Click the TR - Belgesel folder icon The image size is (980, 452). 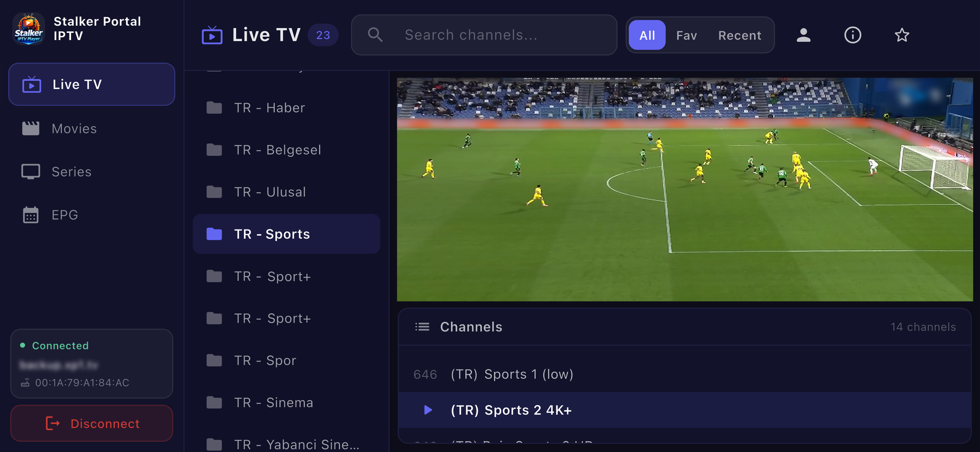[x=214, y=150]
